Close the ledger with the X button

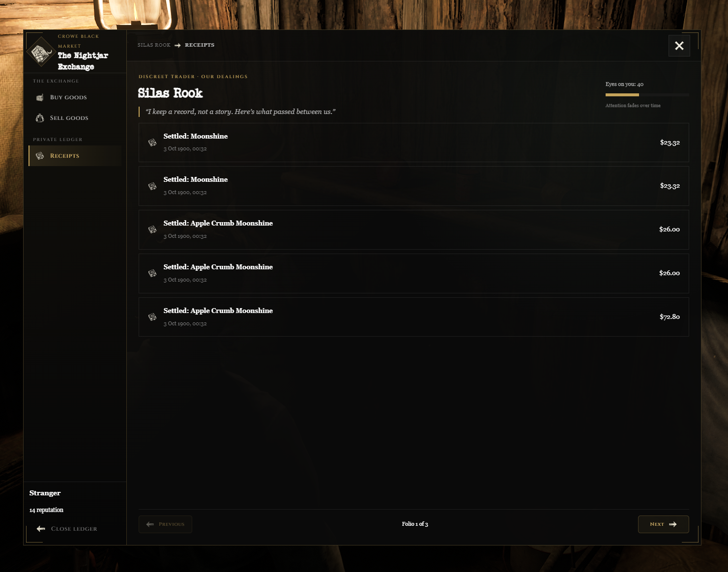679,46
